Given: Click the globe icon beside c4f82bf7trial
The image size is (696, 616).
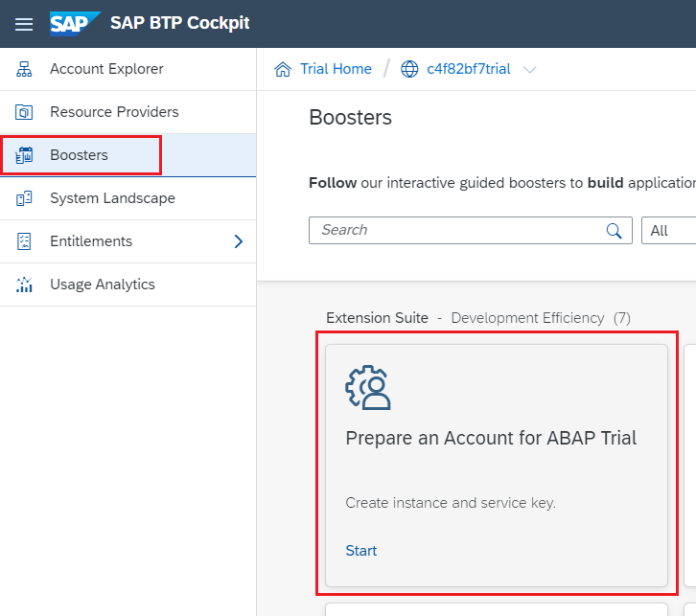Looking at the screenshot, I should point(409,69).
